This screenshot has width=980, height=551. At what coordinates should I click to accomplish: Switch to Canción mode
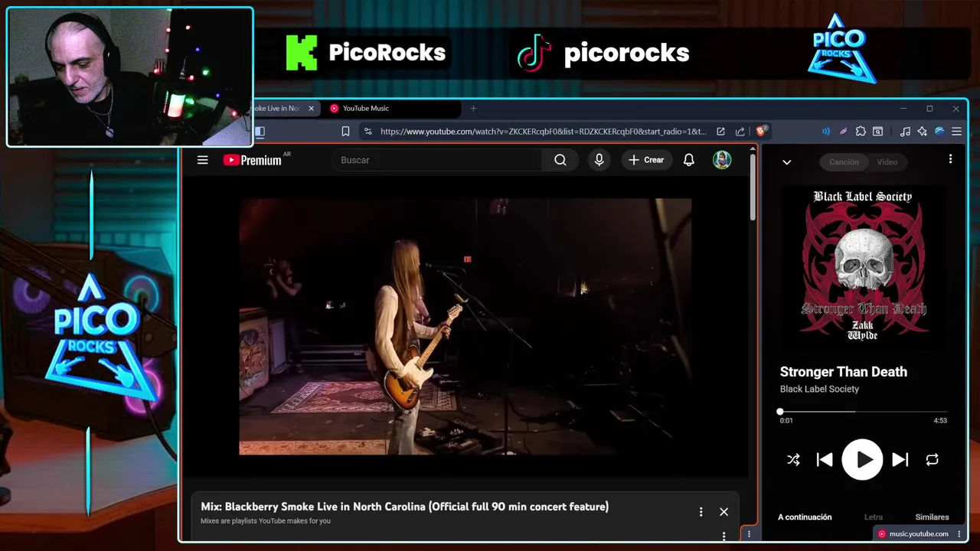(844, 162)
